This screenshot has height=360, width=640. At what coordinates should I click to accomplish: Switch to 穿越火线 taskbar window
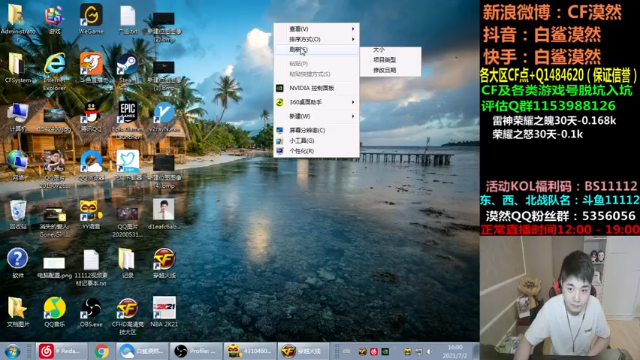tap(304, 351)
